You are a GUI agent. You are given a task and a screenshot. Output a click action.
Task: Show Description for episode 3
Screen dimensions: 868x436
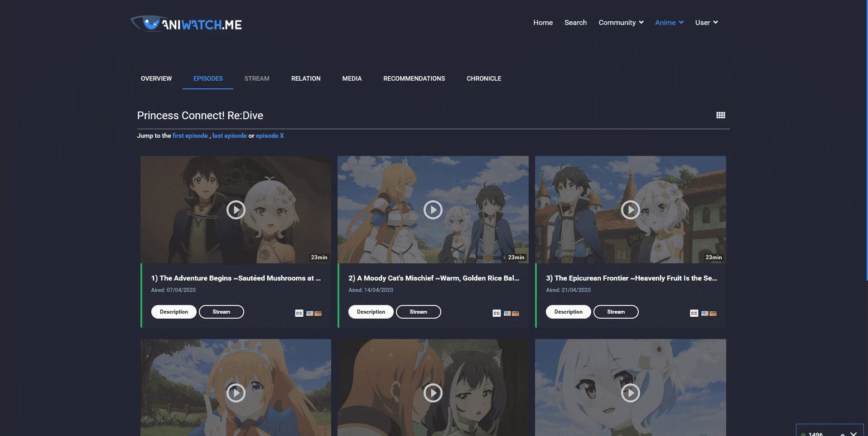pos(569,312)
